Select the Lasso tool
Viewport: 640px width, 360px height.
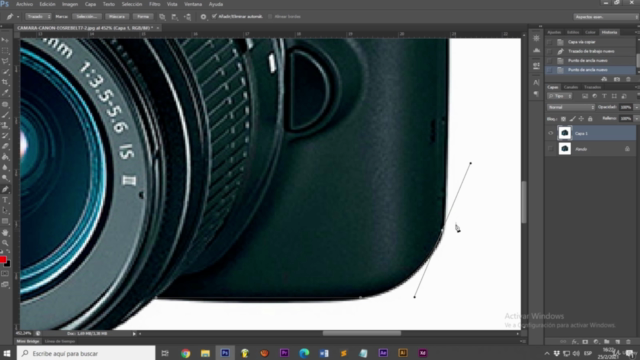(x=5, y=61)
